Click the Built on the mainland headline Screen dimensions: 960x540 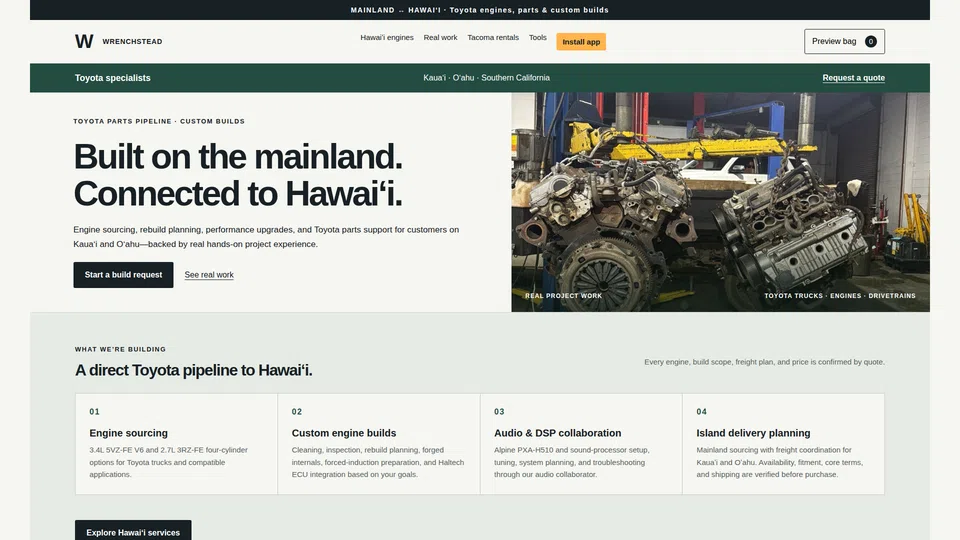point(238,175)
